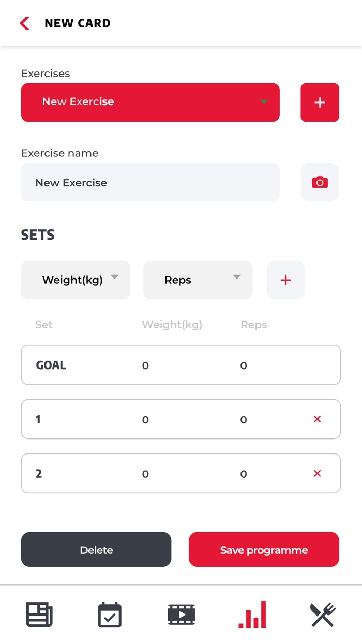
Task: Open the New Exercise dropdown
Action: click(x=150, y=102)
